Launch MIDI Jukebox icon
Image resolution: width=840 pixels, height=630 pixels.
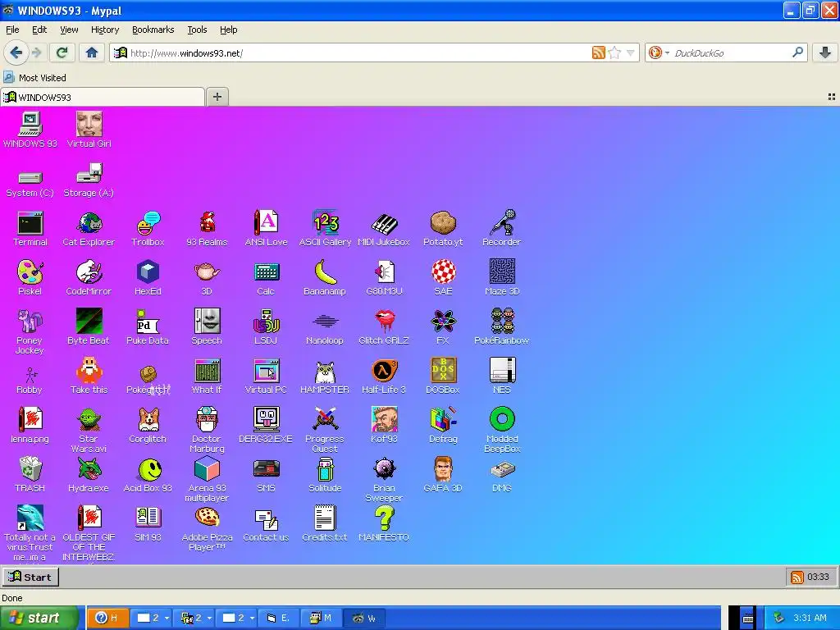pyautogui.click(x=384, y=229)
